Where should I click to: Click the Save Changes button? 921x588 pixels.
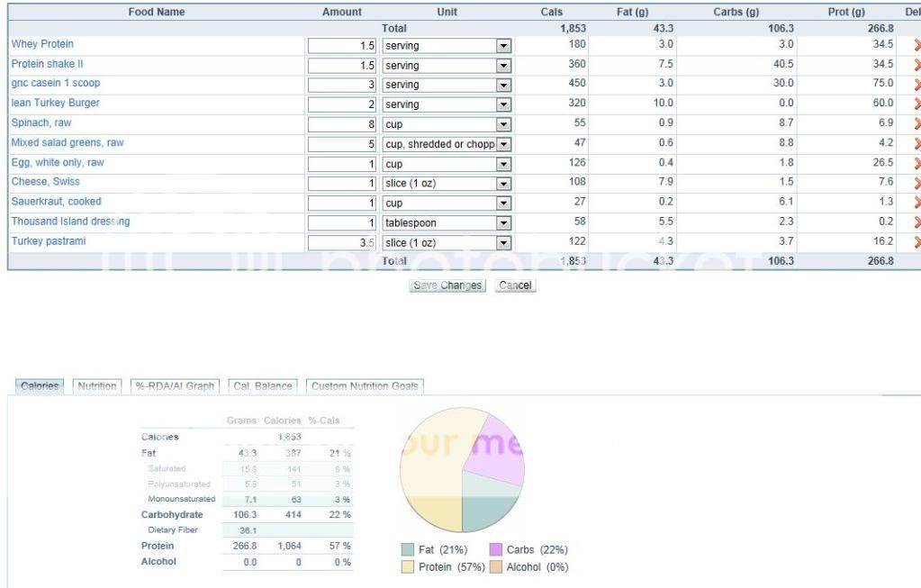(x=447, y=285)
